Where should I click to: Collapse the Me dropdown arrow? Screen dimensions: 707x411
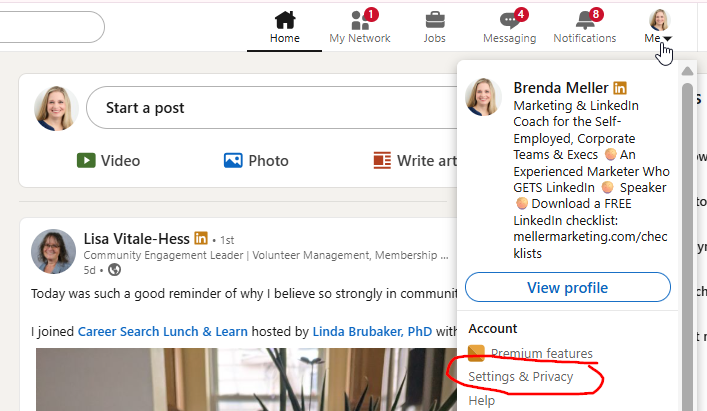tap(667, 39)
